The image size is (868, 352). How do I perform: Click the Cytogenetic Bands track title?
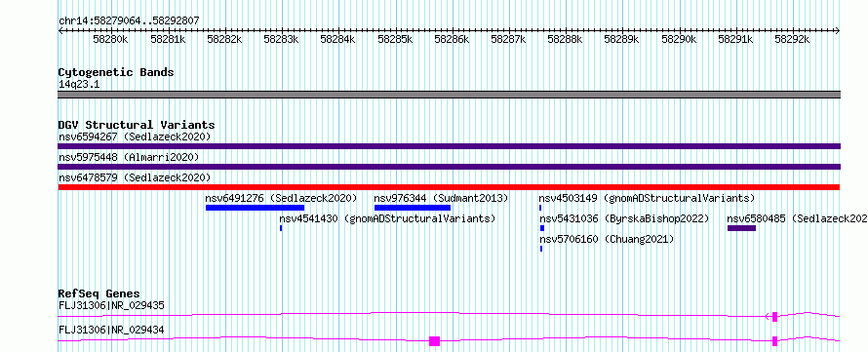click(116, 72)
